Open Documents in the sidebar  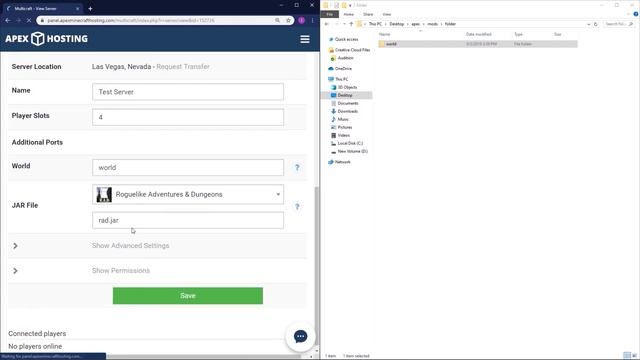coord(348,103)
